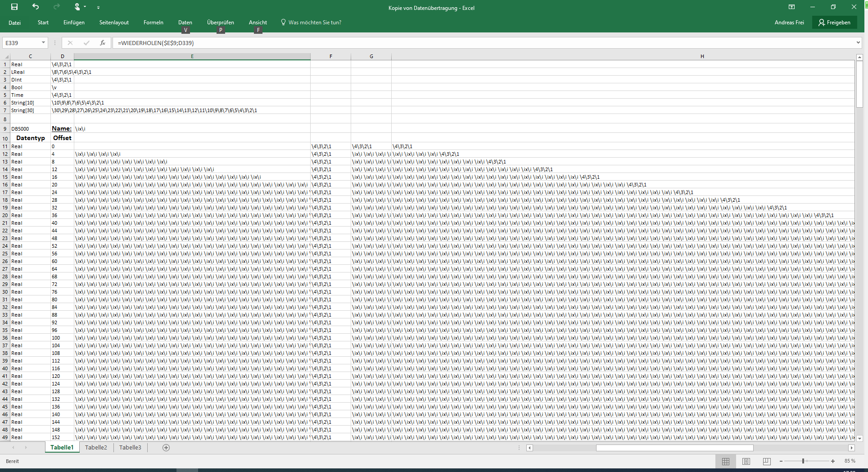Select column E header
The height and width of the screenshot is (472, 868).
pyautogui.click(x=192, y=56)
